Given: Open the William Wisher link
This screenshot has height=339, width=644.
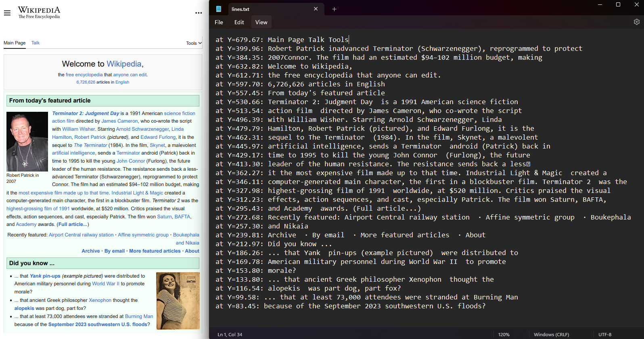Looking at the screenshot, I should click(79, 129).
